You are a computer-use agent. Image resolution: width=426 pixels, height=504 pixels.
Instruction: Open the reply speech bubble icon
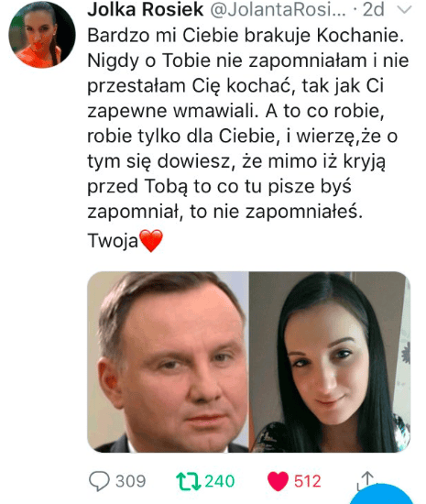[x=99, y=481]
